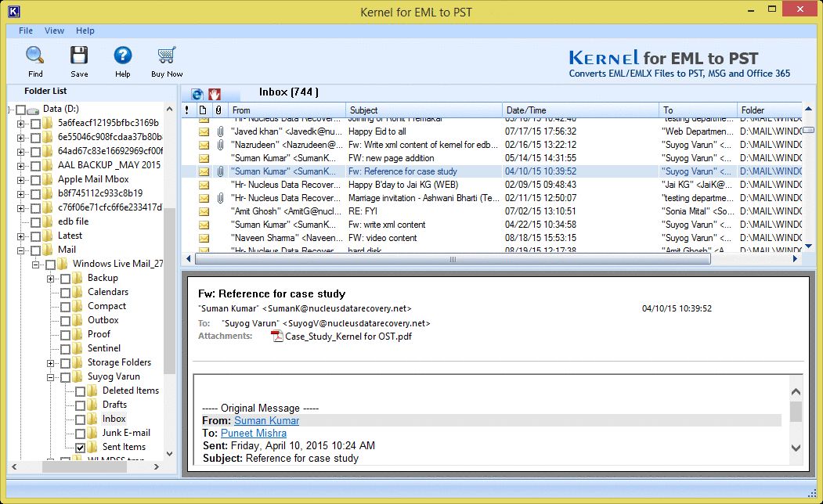Expand AAL BACKUP _MAY 2015 node
Screen dimensions: 823x504
coord(20,166)
